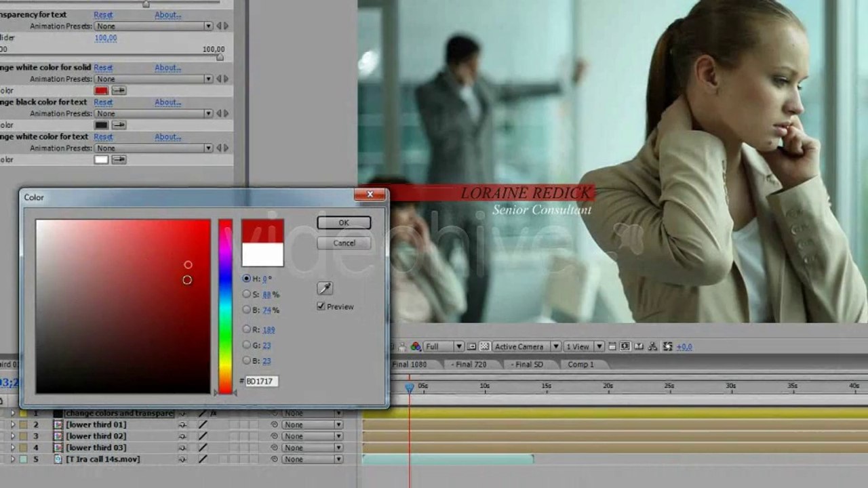Click eyedropper next to the red solid swatch
The height and width of the screenshot is (488, 868).
(x=119, y=90)
